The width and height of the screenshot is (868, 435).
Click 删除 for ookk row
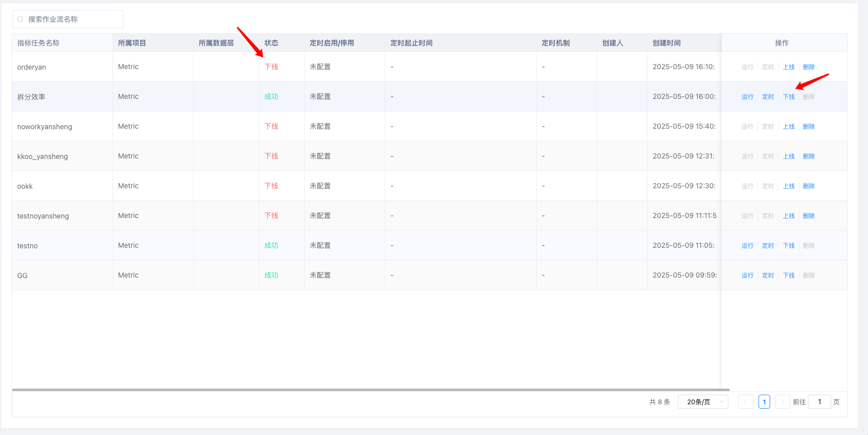coord(809,186)
